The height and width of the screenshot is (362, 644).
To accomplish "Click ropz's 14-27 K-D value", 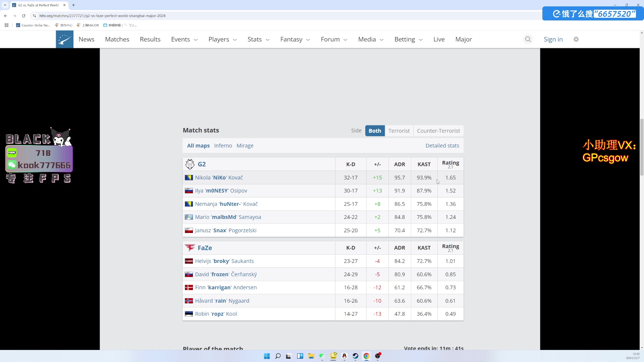I will click(x=351, y=314).
